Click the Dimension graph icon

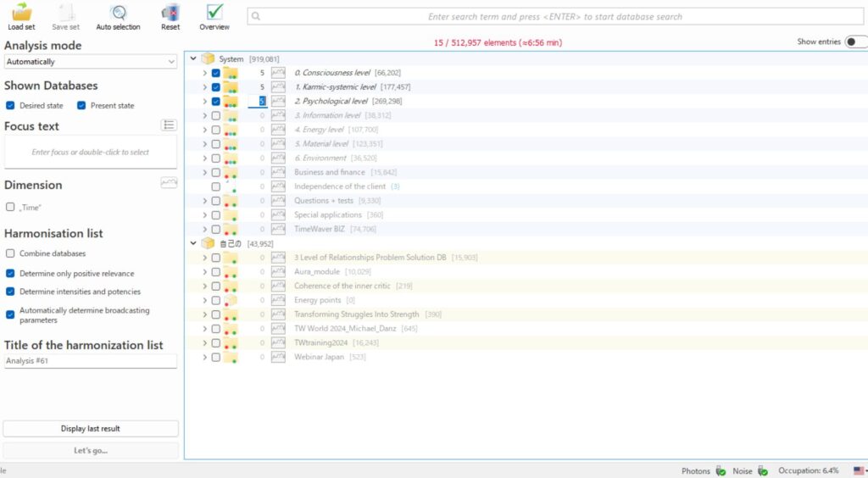point(169,183)
